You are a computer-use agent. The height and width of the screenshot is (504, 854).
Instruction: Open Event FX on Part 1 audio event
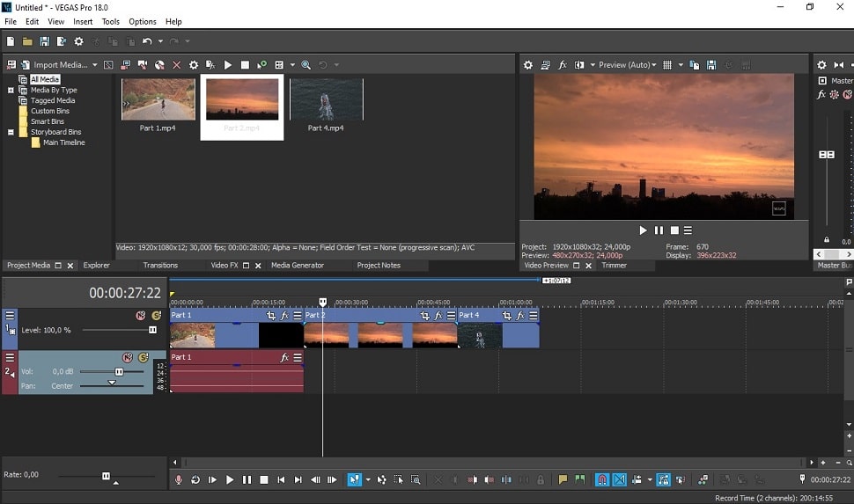[284, 358]
